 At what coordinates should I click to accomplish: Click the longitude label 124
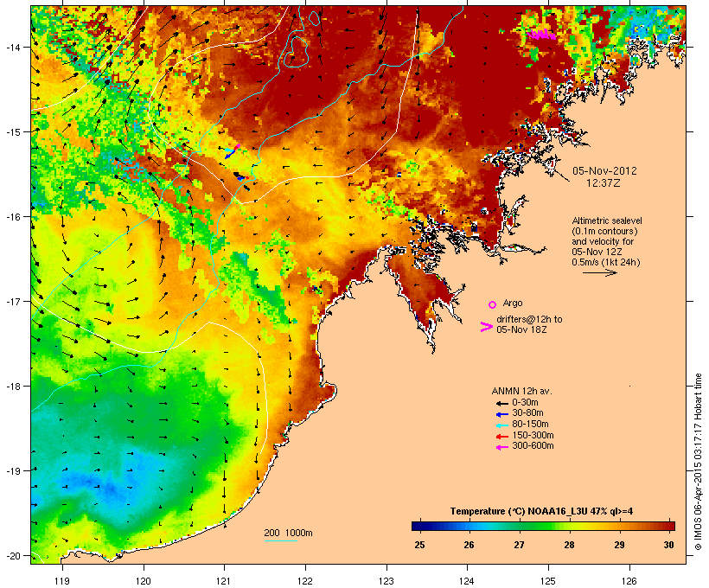click(467, 581)
